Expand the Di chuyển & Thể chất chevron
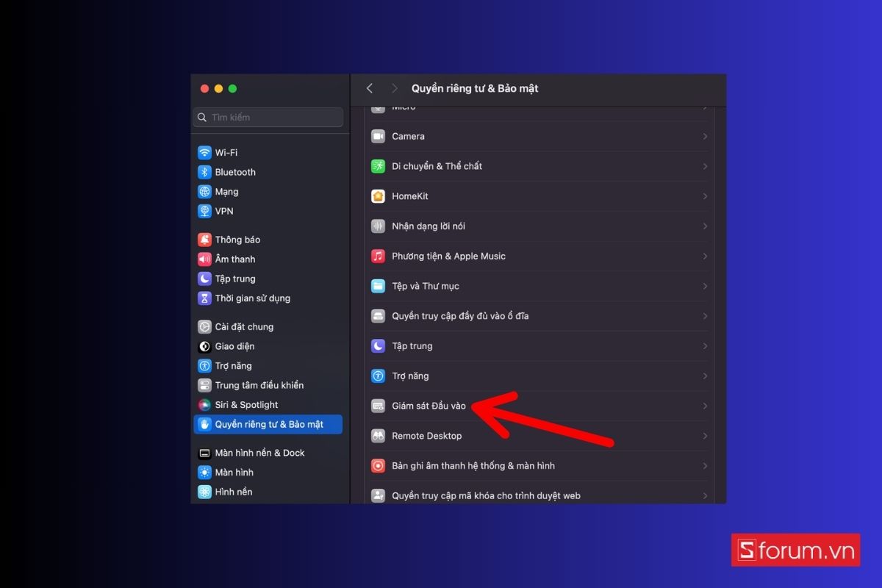Screen dimensions: 882x588 click(704, 166)
